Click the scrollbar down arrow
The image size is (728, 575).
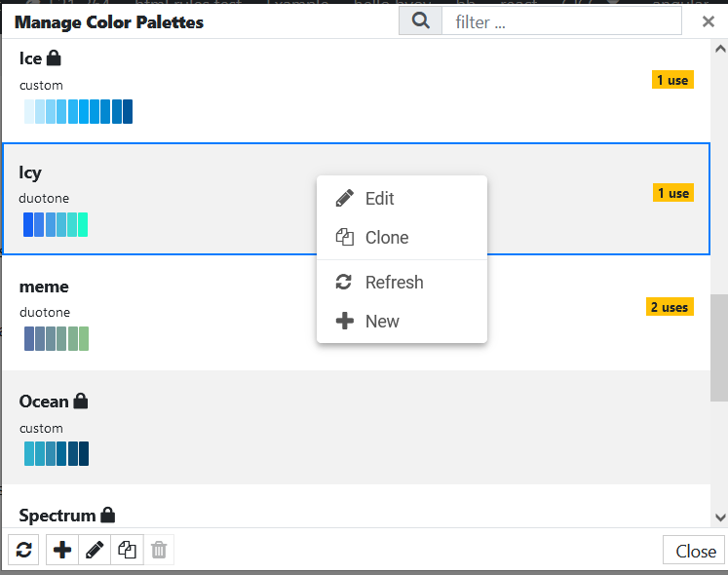720,517
